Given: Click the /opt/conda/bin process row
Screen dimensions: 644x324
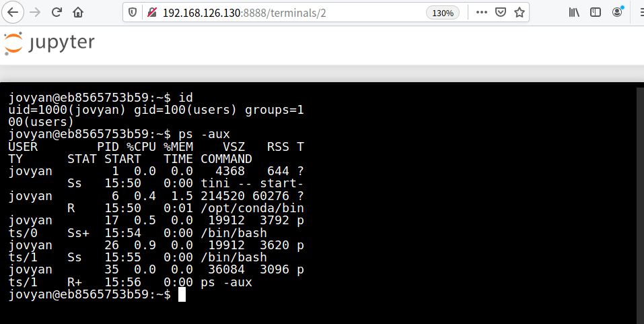Looking at the screenshot, I should tap(156, 202).
